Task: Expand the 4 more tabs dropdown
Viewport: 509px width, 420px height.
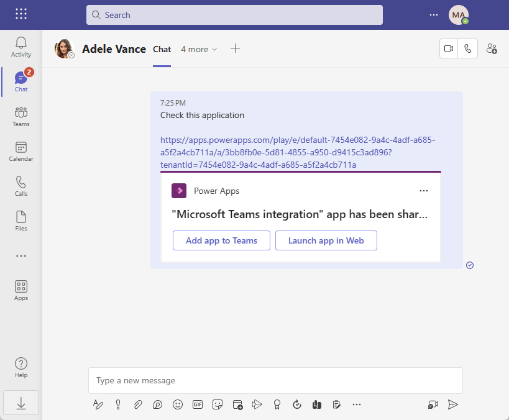Action: pos(199,49)
